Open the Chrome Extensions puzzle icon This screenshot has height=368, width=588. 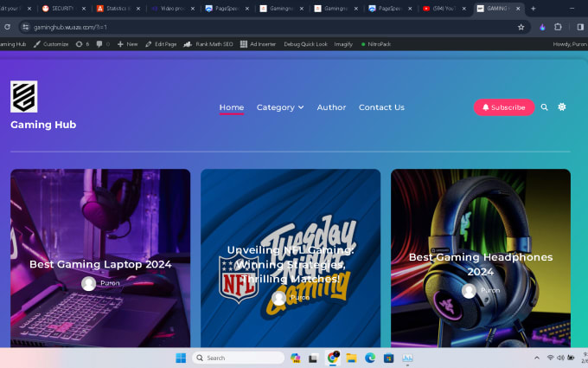coord(558,27)
